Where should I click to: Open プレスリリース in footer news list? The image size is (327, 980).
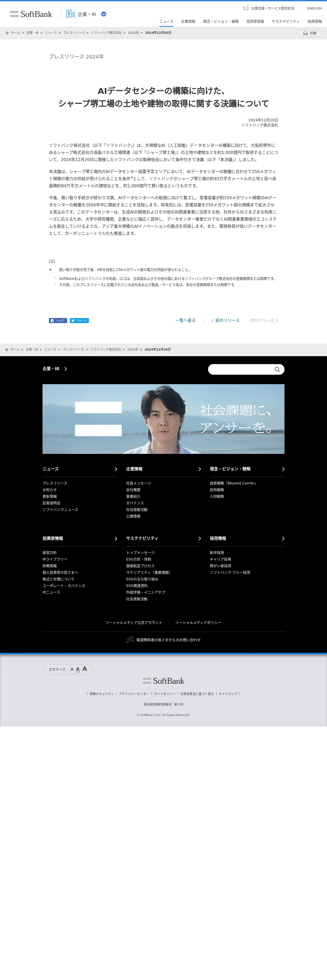click(55, 483)
